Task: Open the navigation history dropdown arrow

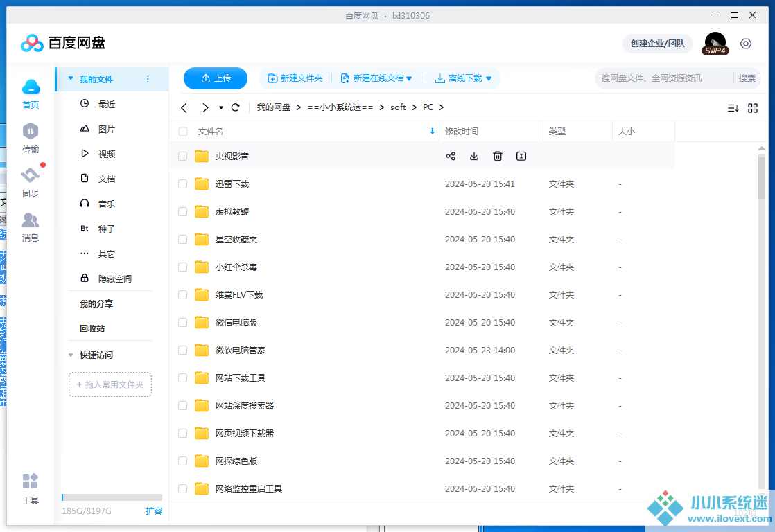Action: coord(221,107)
